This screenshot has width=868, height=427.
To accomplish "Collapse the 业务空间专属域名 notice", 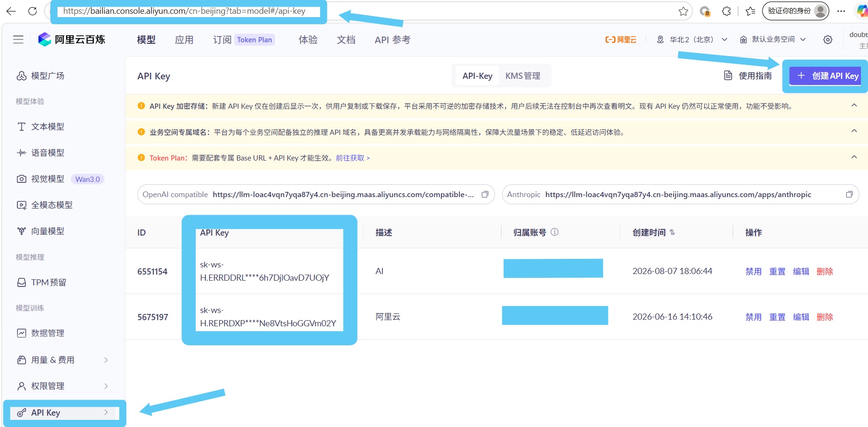I will 854,132.
